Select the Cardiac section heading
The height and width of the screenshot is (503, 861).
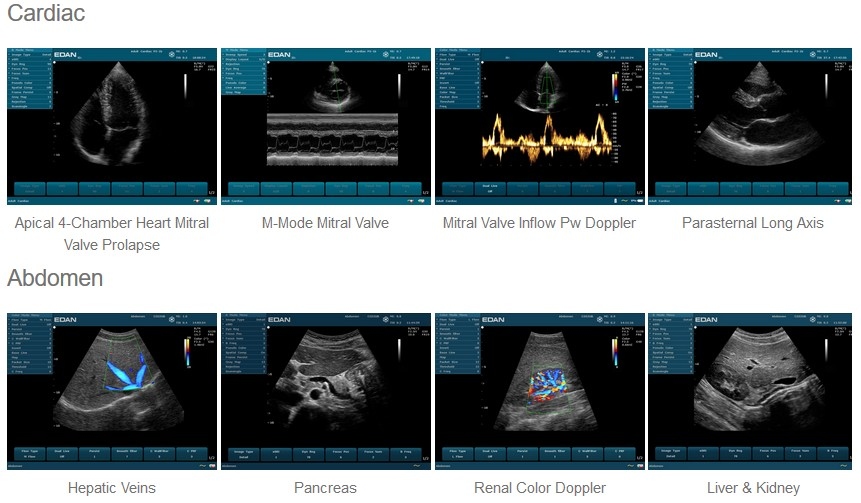click(46, 14)
